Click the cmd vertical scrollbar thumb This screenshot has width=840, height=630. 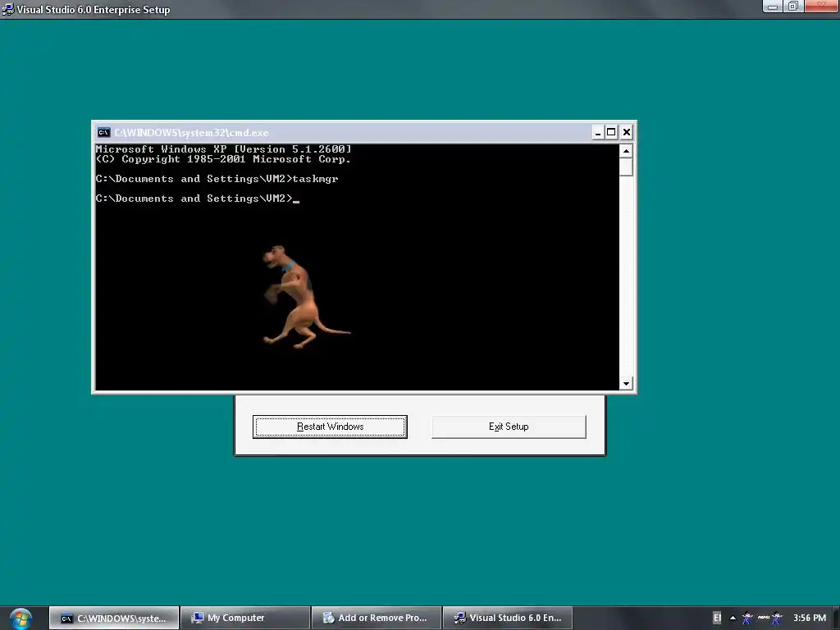pyautogui.click(x=626, y=167)
